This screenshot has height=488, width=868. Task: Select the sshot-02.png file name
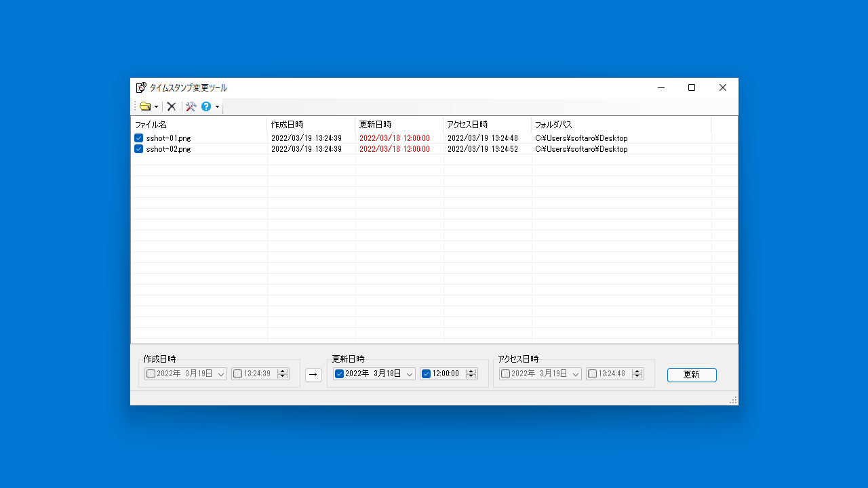[x=168, y=149]
